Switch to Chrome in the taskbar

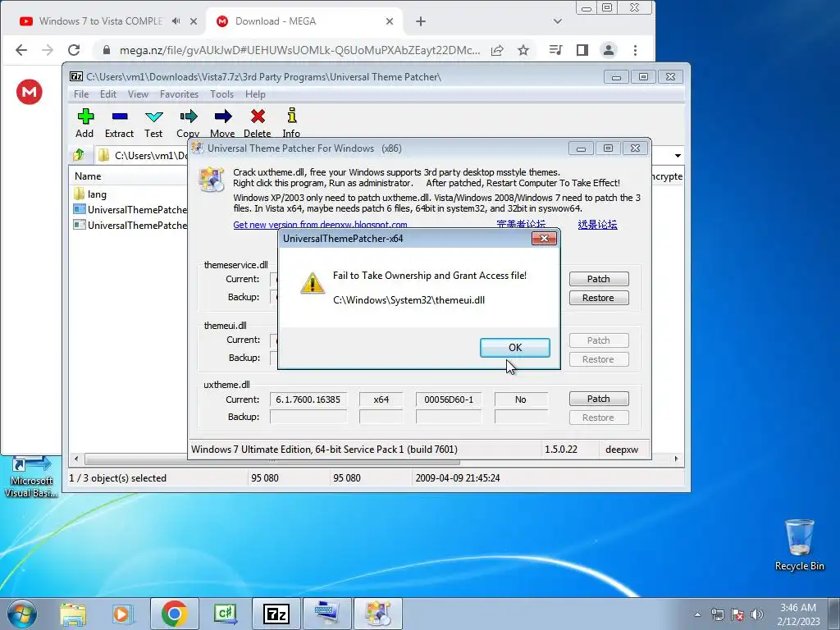pyautogui.click(x=174, y=614)
